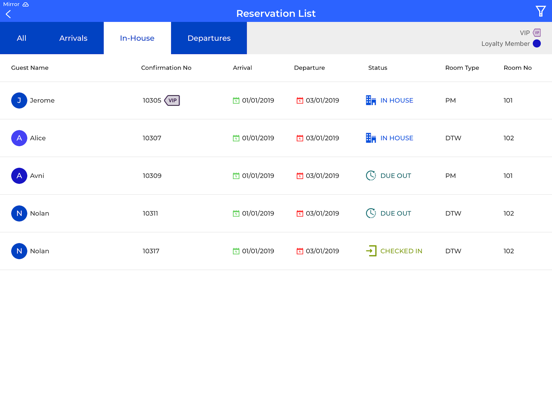Click the Arrival column header
This screenshot has height=414, width=552.
(243, 68)
